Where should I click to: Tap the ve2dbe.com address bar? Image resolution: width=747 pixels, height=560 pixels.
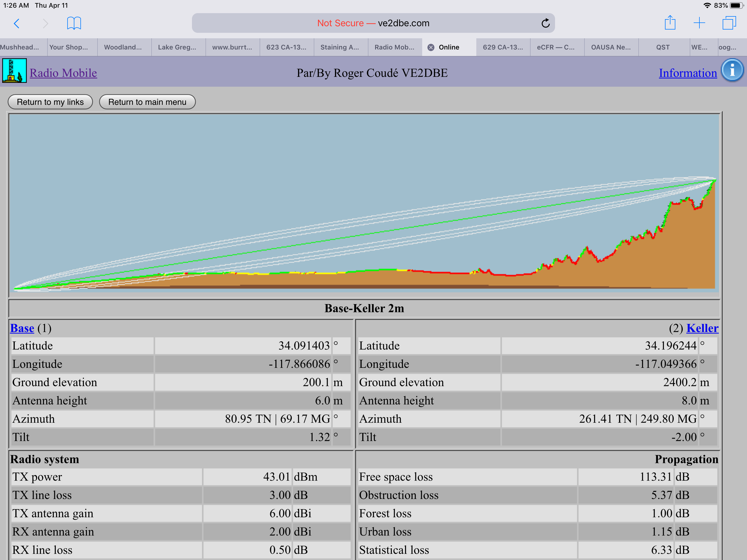point(373,23)
